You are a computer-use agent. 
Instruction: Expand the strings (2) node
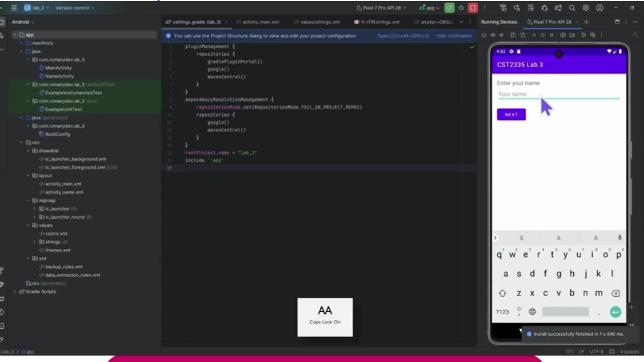(x=35, y=242)
